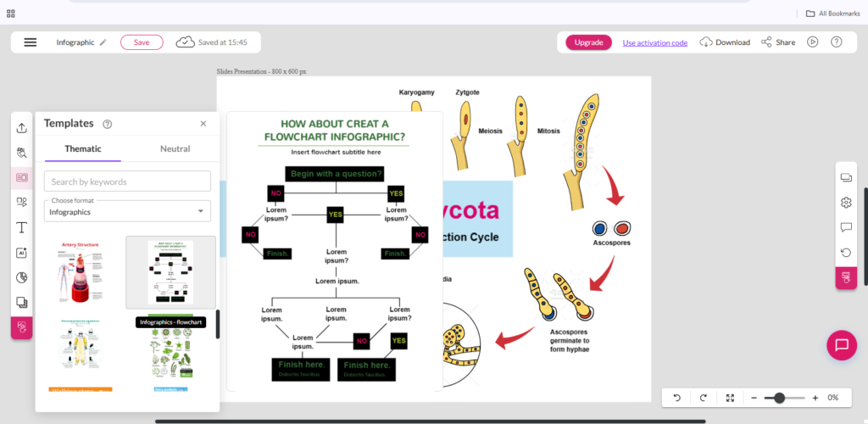Image resolution: width=868 pixels, height=424 pixels.
Task: Open settings gear in right sidebar
Action: click(x=846, y=203)
